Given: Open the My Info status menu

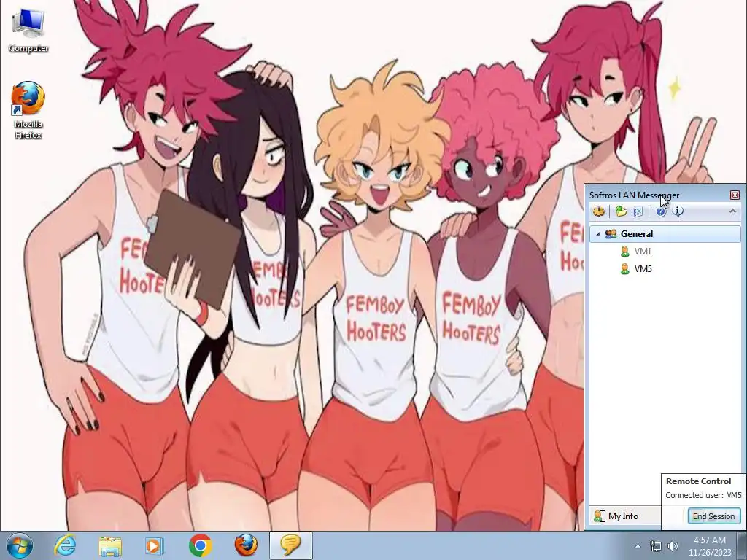Looking at the screenshot, I should [624, 516].
